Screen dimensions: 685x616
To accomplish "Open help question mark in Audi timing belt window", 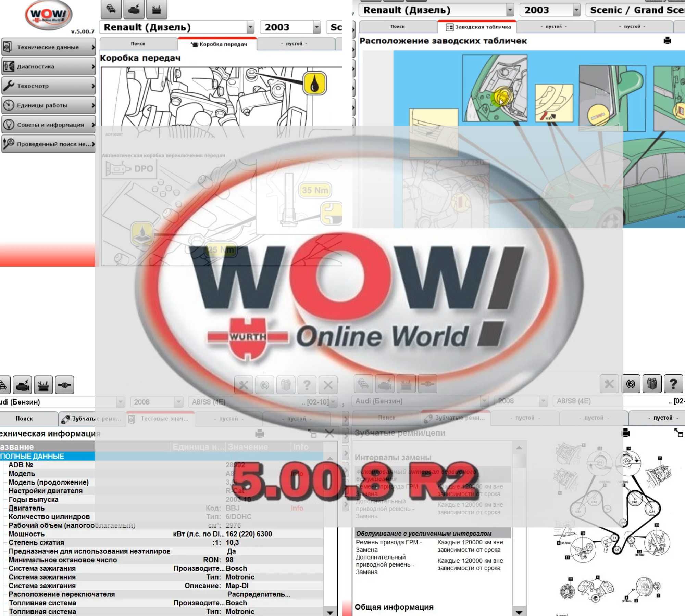I will point(673,384).
